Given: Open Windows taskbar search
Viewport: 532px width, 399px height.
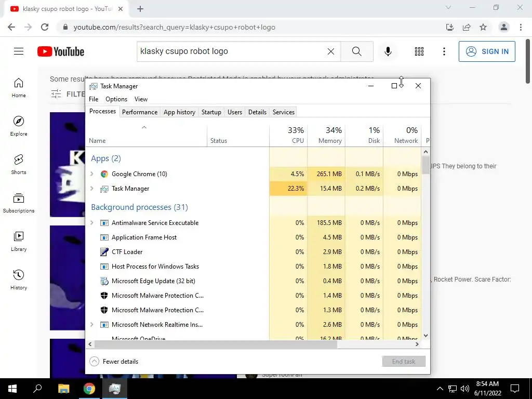Looking at the screenshot, I should point(37,389).
